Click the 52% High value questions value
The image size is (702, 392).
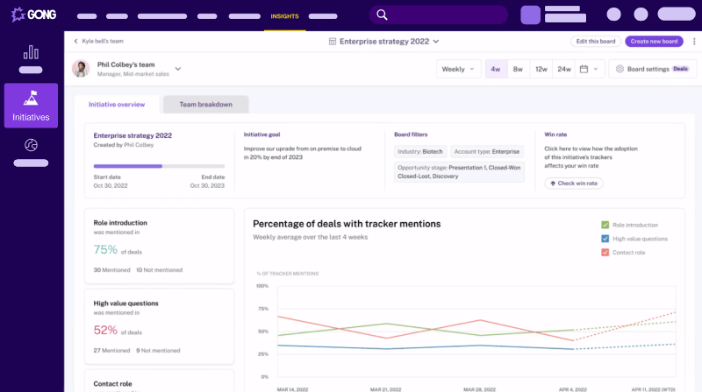click(x=105, y=330)
